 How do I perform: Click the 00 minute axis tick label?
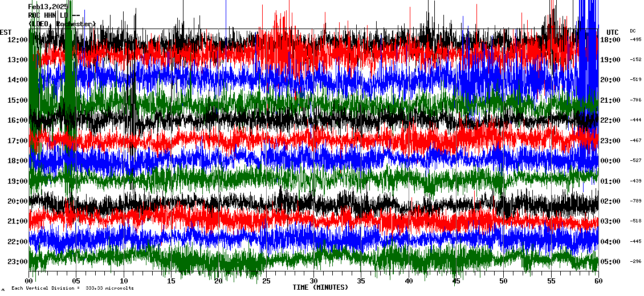(28, 281)
